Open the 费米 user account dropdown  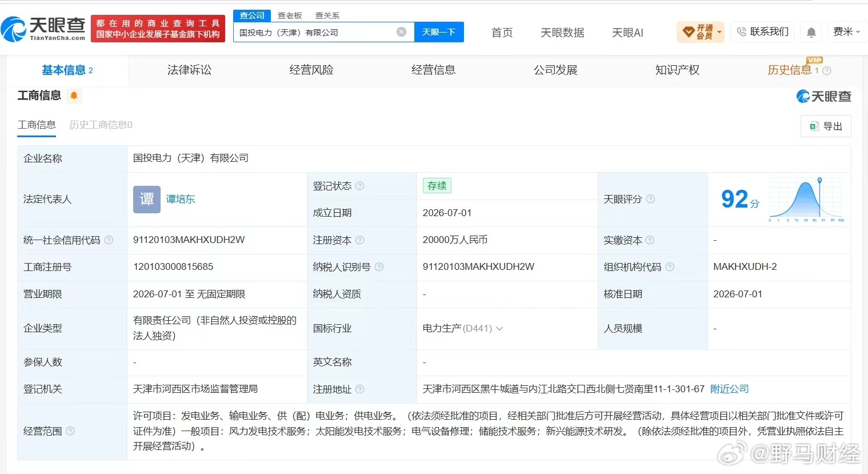(846, 32)
